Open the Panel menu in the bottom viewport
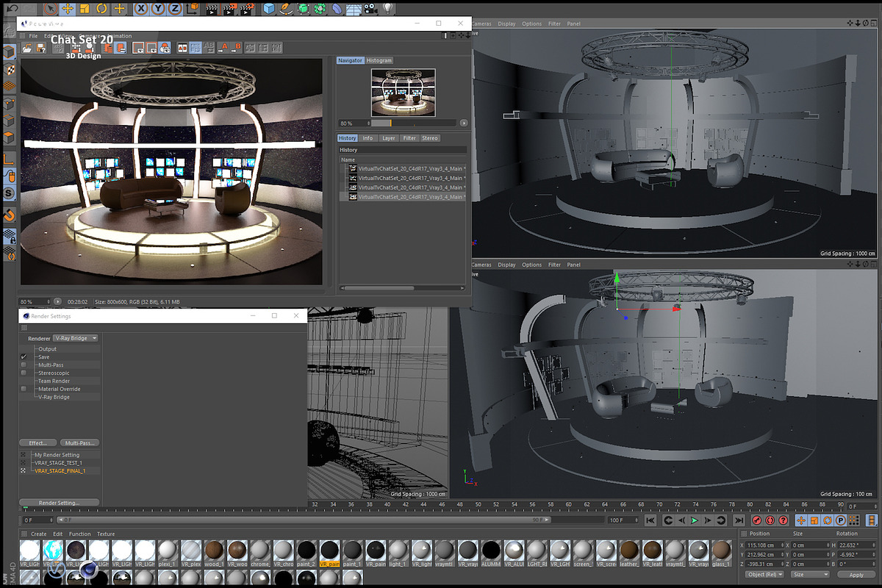This screenshot has width=882, height=588. (573, 265)
